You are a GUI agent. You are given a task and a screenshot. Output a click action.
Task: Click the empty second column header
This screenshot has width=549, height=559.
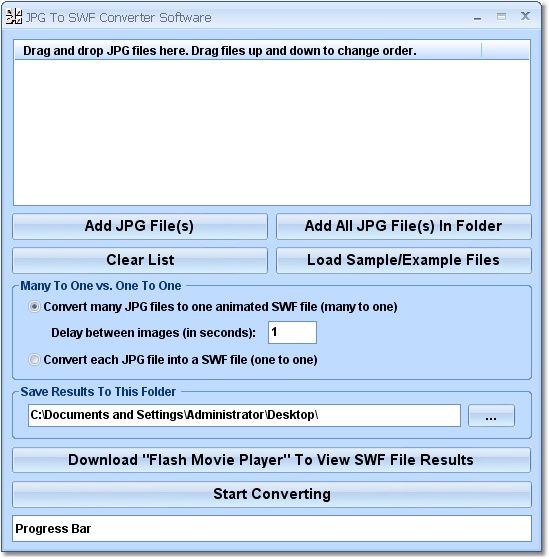click(x=506, y=51)
